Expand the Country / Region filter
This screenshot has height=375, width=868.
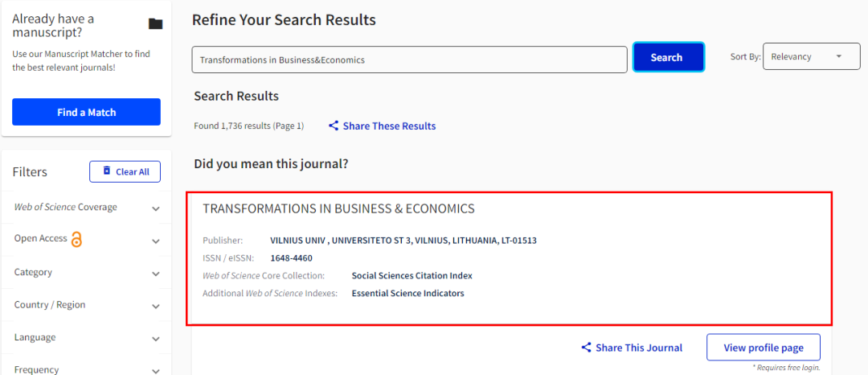click(x=156, y=307)
